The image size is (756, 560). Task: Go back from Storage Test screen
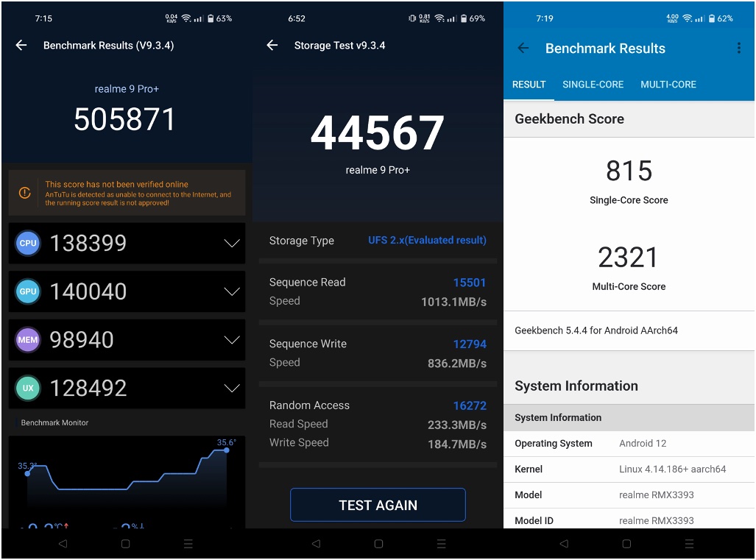(272, 46)
